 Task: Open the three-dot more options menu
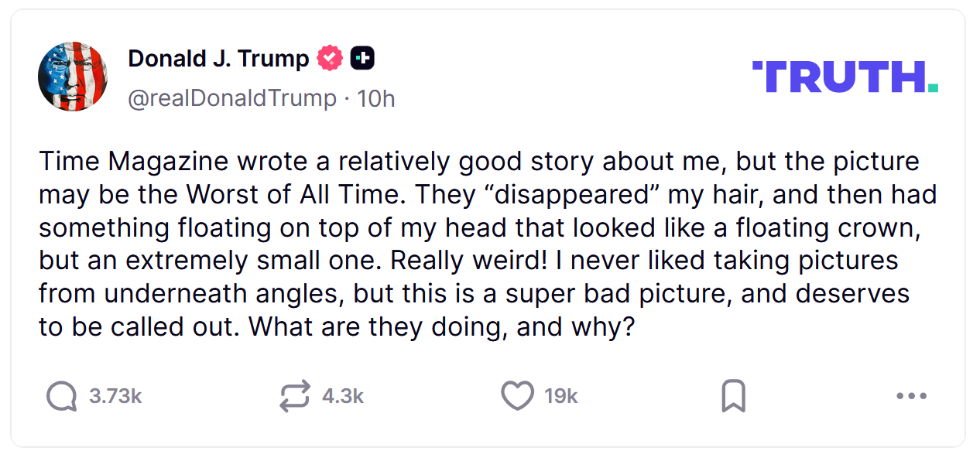point(911,397)
